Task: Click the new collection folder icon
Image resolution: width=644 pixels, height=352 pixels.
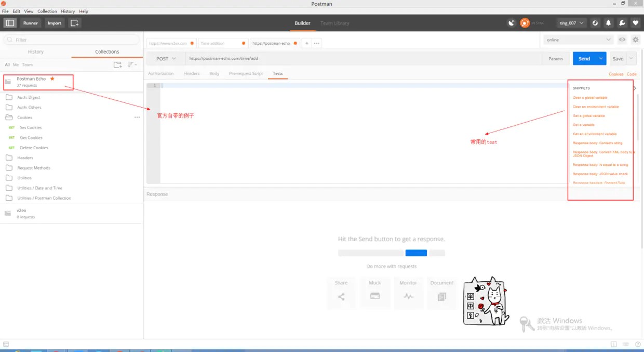Action: point(118,64)
